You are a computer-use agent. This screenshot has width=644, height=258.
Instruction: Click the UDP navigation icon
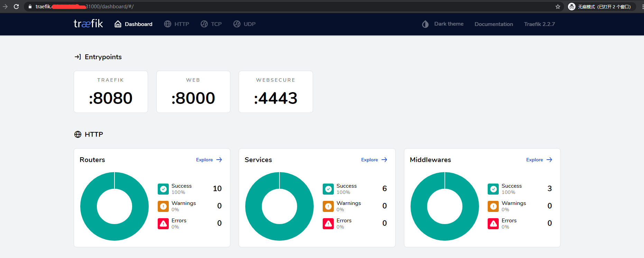click(237, 24)
